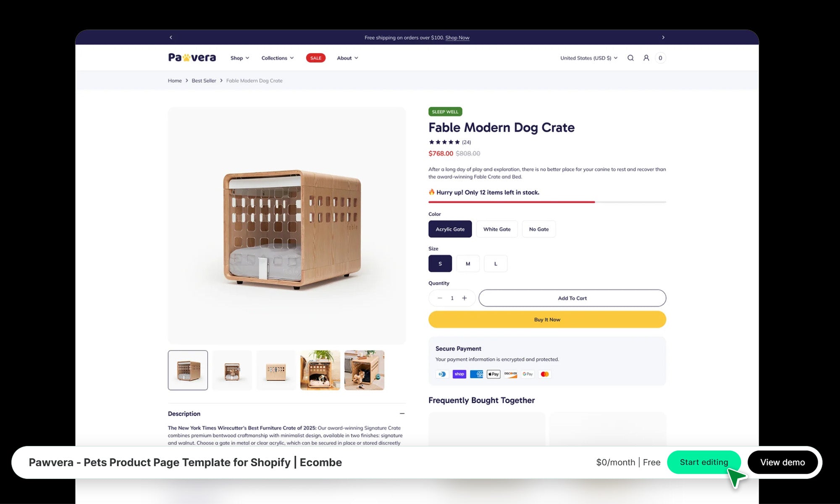This screenshot has height=504, width=840.
Task: Click the Pawvera logo
Action: [x=192, y=58]
